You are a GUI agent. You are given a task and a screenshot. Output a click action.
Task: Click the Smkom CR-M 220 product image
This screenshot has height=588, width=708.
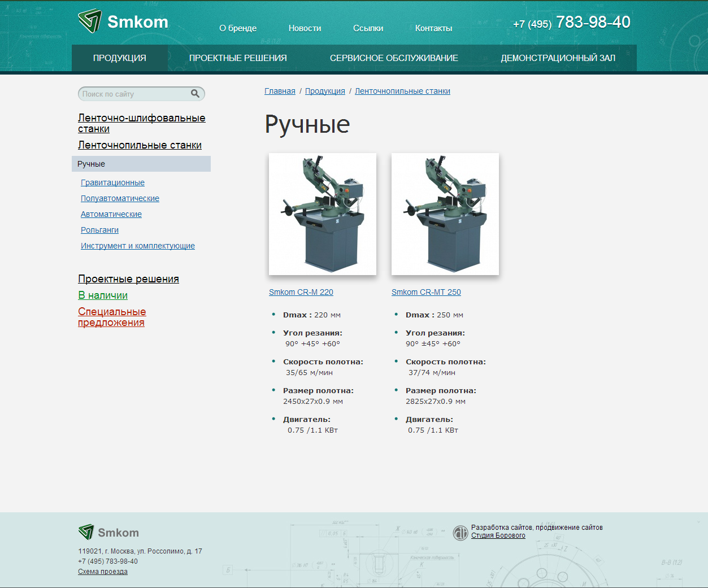click(323, 214)
